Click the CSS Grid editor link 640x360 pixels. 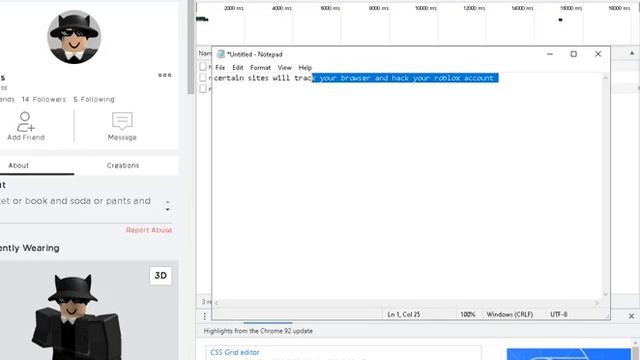235,352
